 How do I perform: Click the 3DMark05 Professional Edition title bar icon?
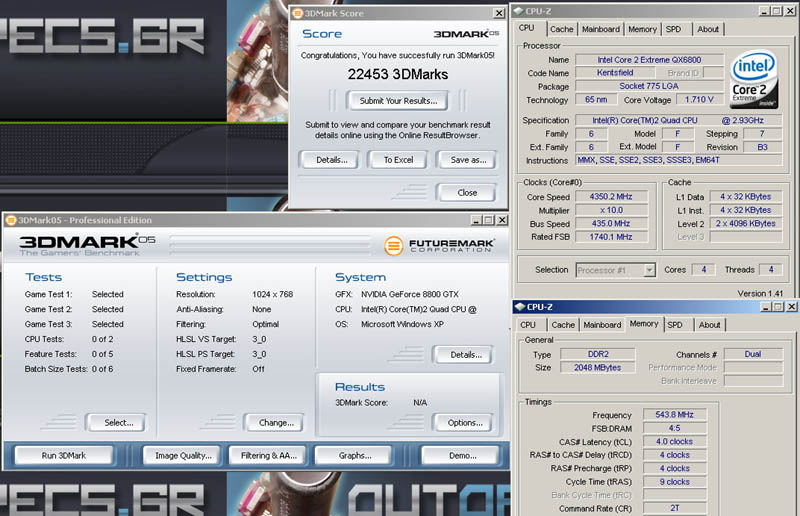tap(11, 220)
